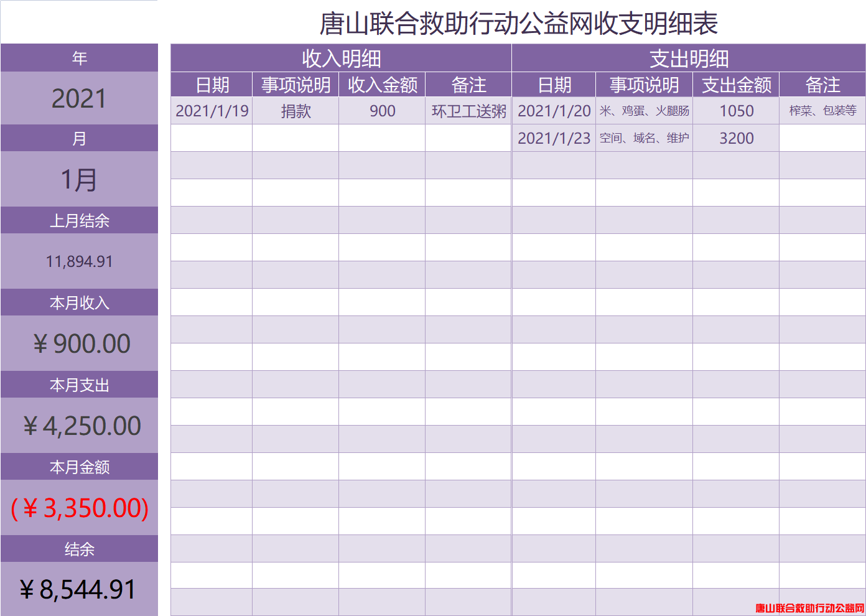The width and height of the screenshot is (866, 616).
Task: Select the 结余 balance ¥8,544.91
Action: pyautogui.click(x=78, y=590)
